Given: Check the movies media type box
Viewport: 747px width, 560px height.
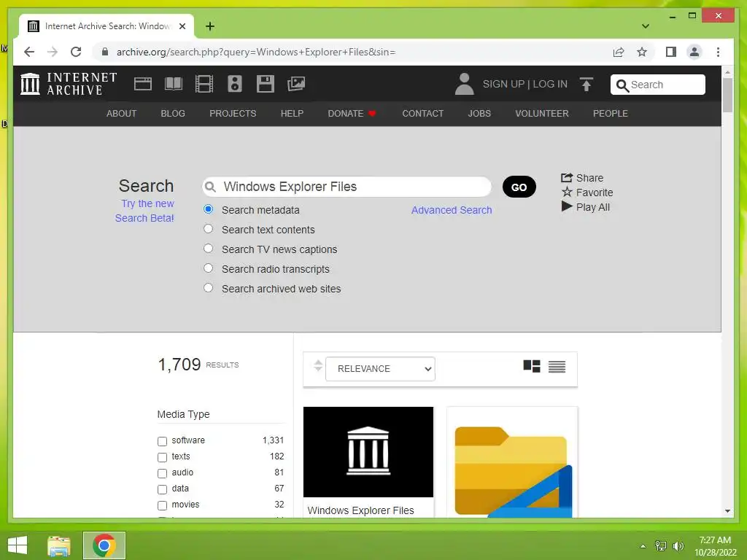Looking at the screenshot, I should 163,505.
